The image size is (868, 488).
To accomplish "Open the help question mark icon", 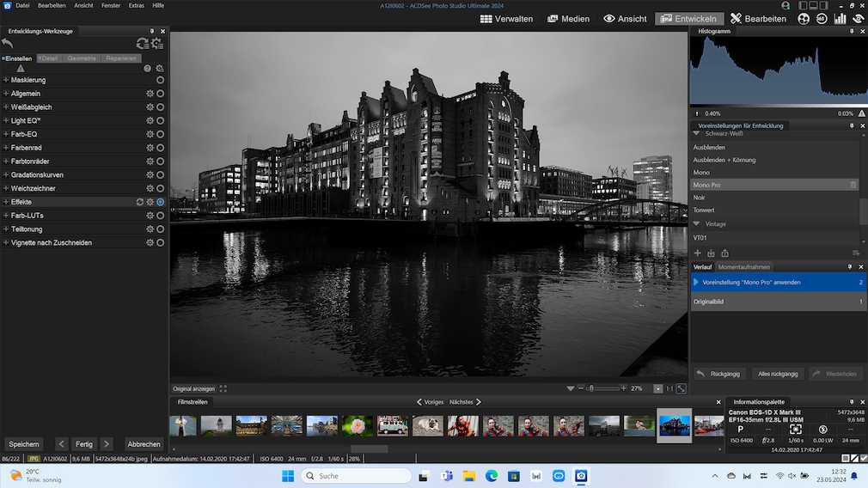I will (147, 68).
